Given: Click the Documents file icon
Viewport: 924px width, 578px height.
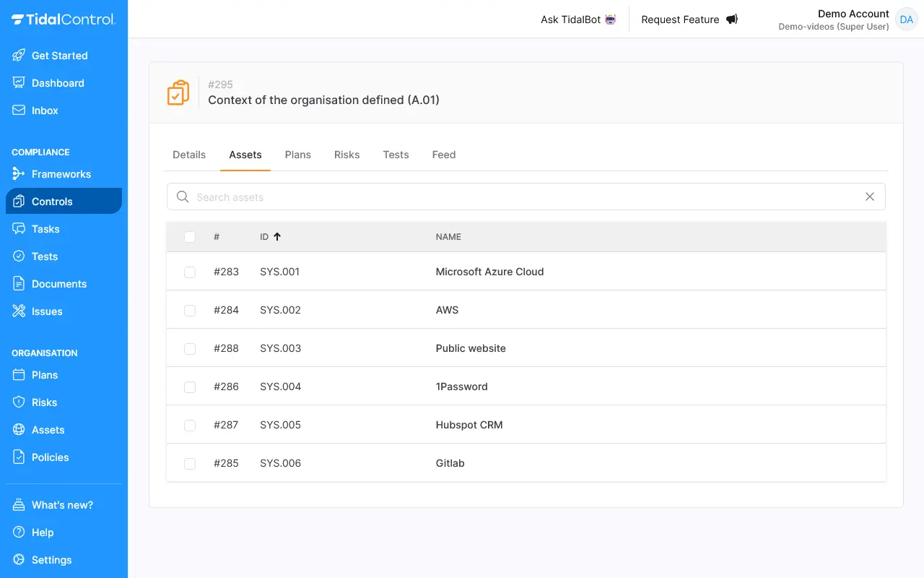Looking at the screenshot, I should (19, 284).
